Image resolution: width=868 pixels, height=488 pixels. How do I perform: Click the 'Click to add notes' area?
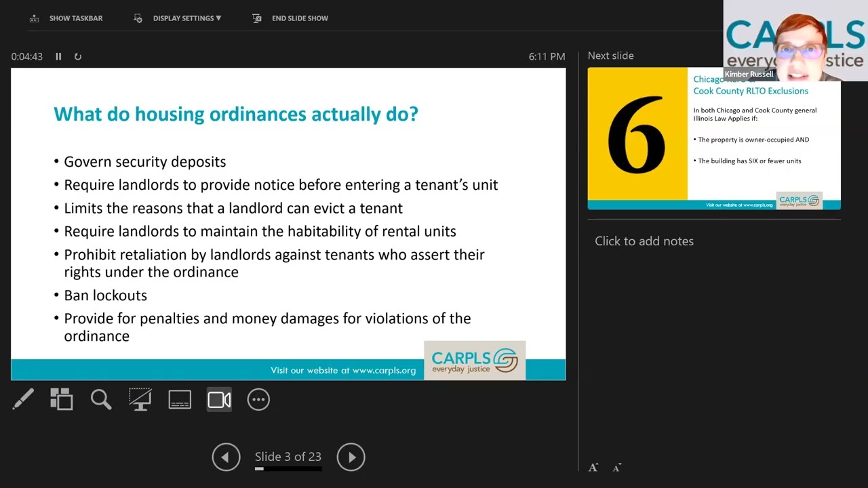[x=644, y=241]
